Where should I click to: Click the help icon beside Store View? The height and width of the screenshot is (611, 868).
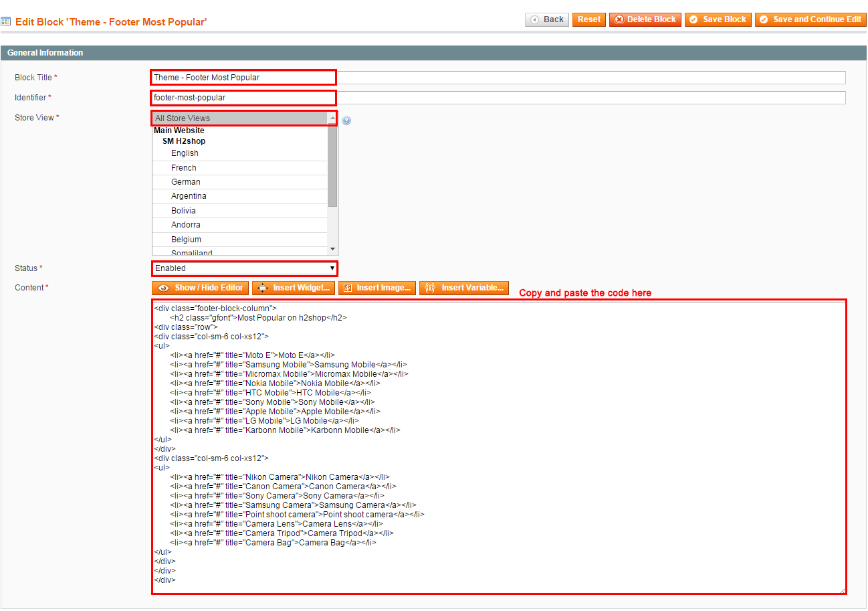[346, 121]
